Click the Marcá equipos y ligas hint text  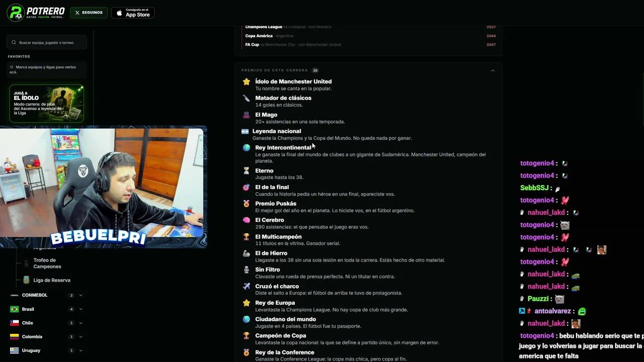[43, 69]
